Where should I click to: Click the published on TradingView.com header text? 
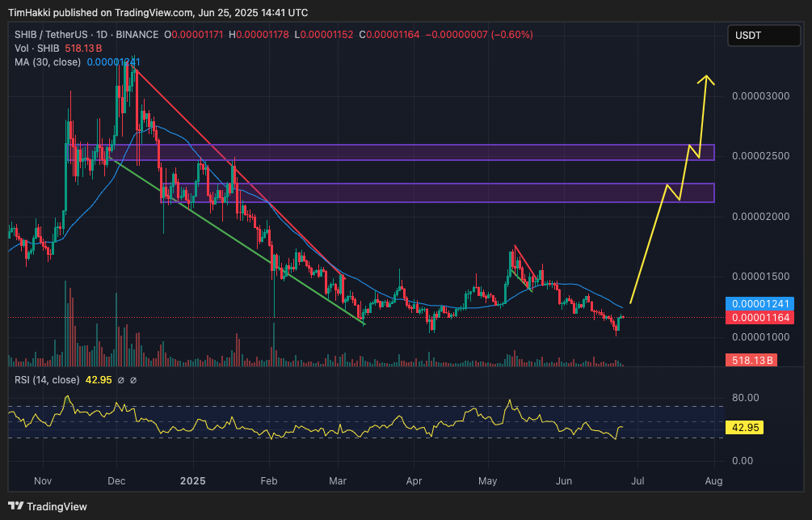pos(158,12)
